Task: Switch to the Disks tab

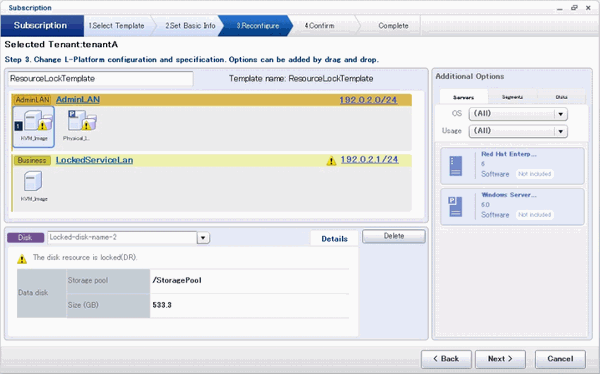Action: [x=561, y=97]
